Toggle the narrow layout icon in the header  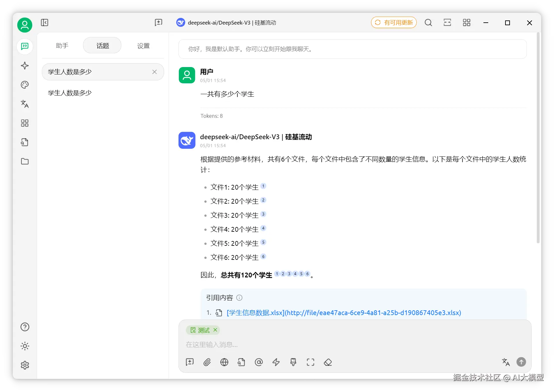447,22
